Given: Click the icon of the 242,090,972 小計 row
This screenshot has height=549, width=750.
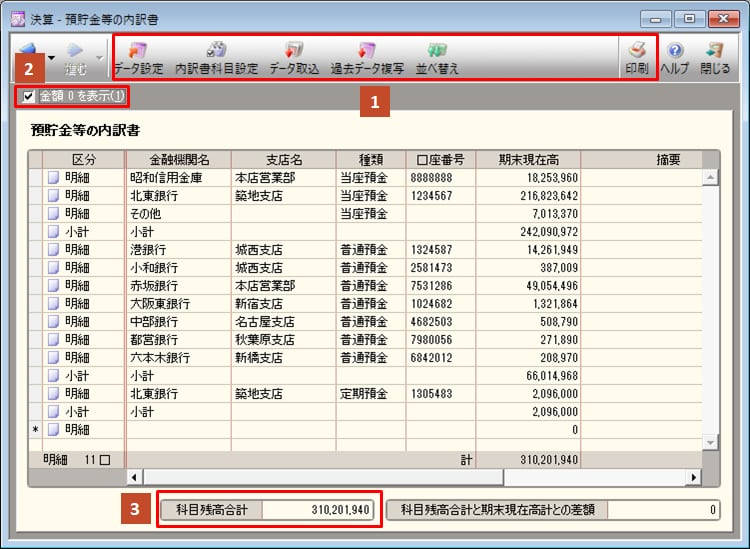Looking at the screenshot, I should pyautogui.click(x=54, y=232).
